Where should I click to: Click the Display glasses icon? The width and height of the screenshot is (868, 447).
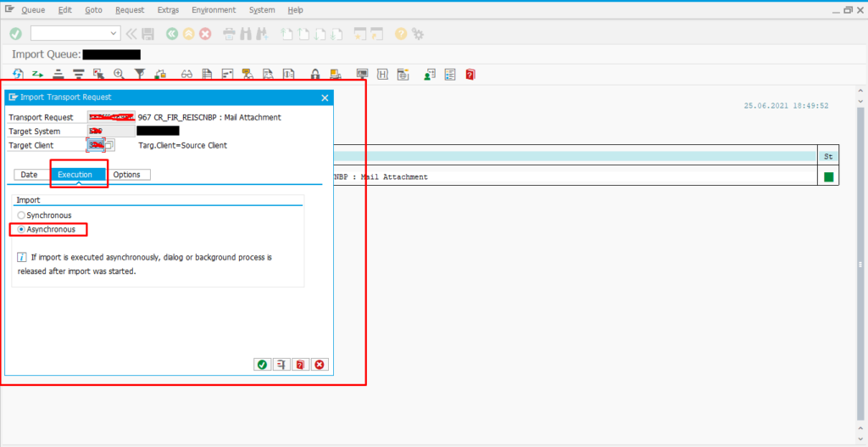pyautogui.click(x=186, y=75)
